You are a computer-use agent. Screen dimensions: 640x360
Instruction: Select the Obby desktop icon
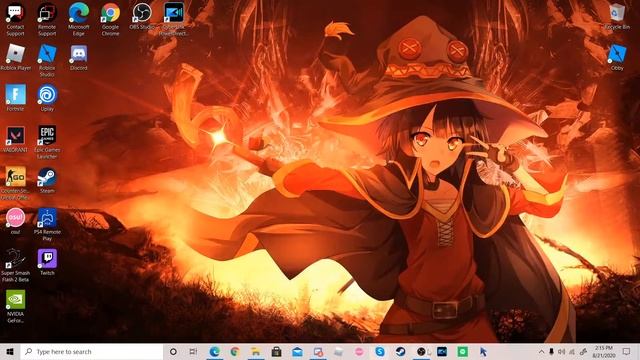(x=617, y=58)
